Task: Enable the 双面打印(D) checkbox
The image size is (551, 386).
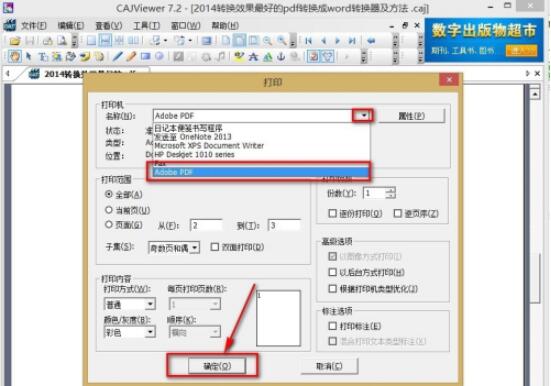Action: (214, 247)
